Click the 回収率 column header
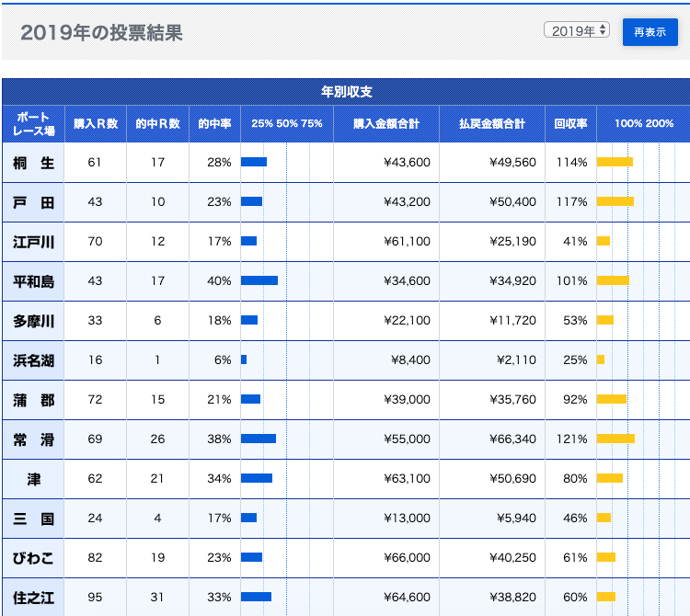This screenshot has height=616, width=690. (570, 124)
